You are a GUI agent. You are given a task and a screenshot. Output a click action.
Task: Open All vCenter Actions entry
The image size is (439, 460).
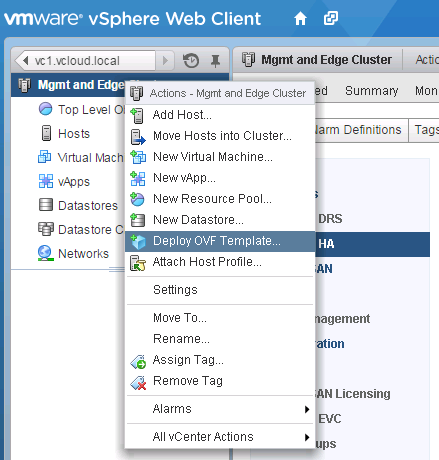(220, 437)
